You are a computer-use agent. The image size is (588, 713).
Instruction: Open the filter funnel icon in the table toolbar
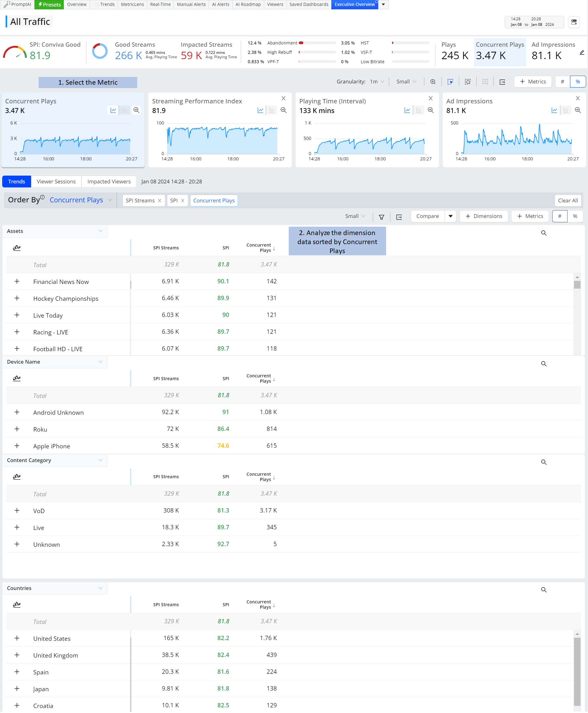(381, 217)
